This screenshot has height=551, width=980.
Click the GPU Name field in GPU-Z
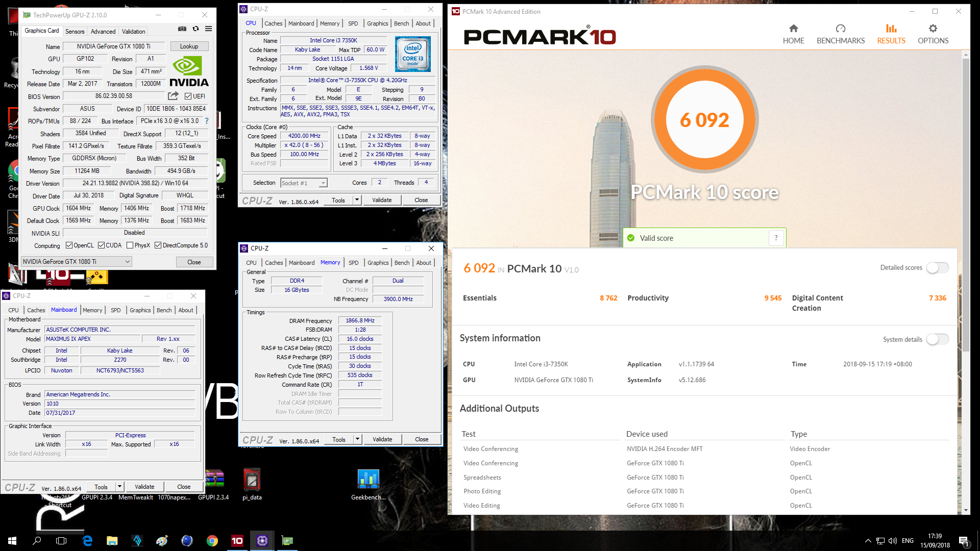pos(113,46)
